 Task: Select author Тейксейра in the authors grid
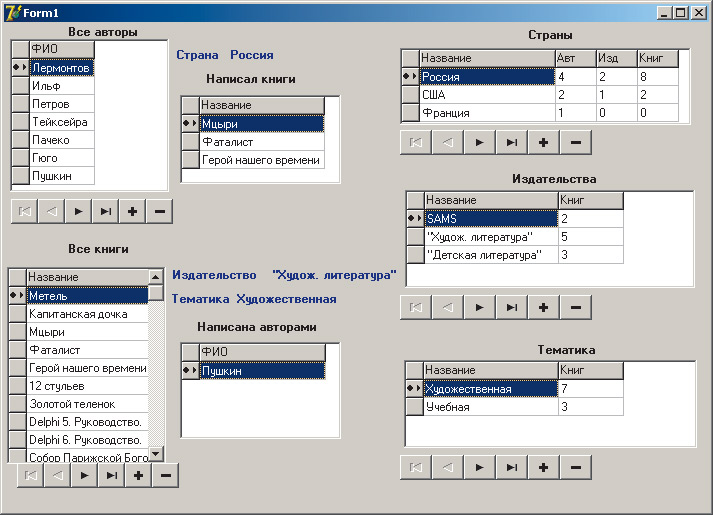[x=62, y=122]
